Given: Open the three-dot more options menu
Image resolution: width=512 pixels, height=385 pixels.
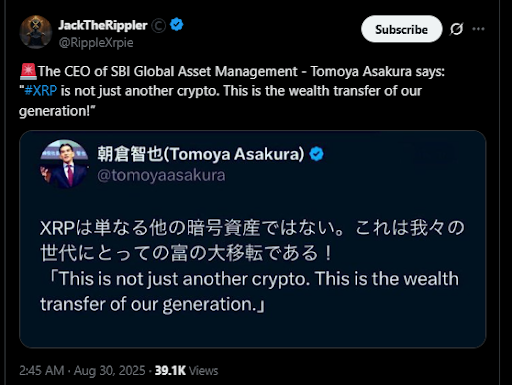Looking at the screenshot, I should pos(478,29).
